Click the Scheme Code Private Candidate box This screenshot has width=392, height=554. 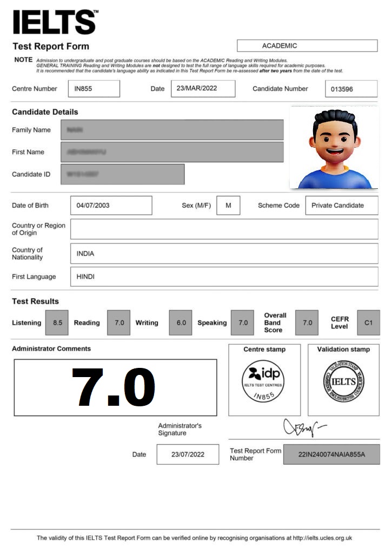pos(341,206)
